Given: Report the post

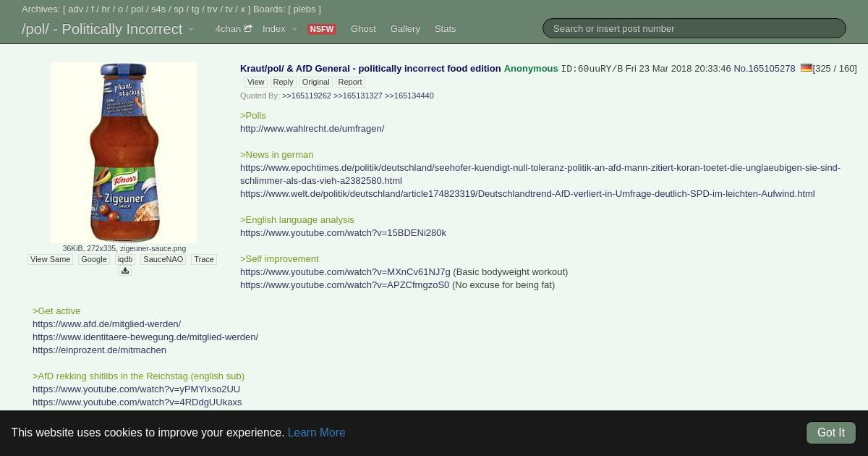Looking at the screenshot, I should 350,82.
